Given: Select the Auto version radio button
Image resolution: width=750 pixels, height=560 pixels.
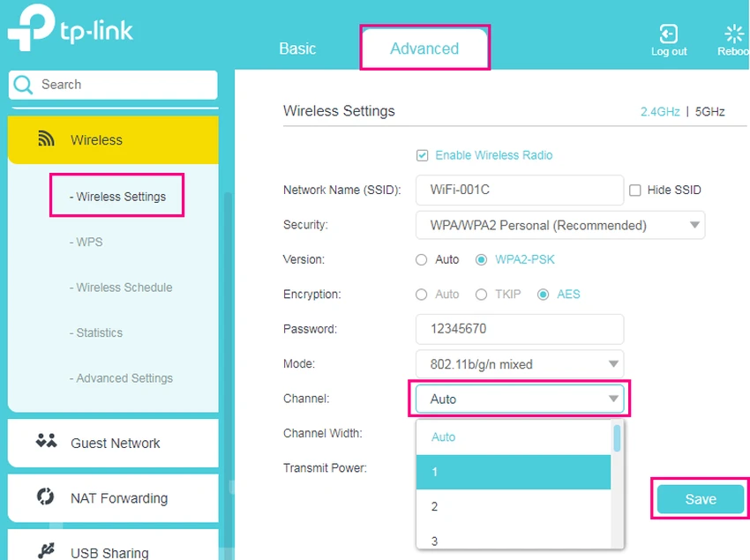Looking at the screenshot, I should pyautogui.click(x=422, y=259).
